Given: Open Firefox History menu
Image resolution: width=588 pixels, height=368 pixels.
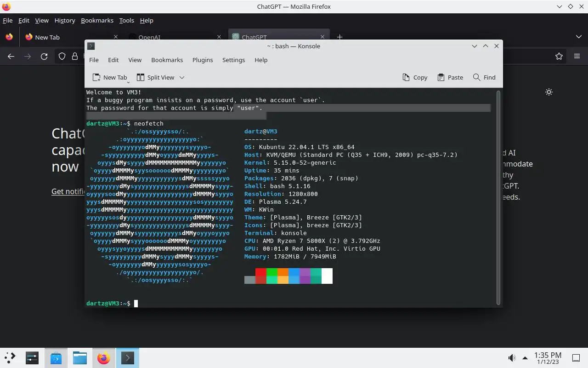Looking at the screenshot, I should pos(65,20).
